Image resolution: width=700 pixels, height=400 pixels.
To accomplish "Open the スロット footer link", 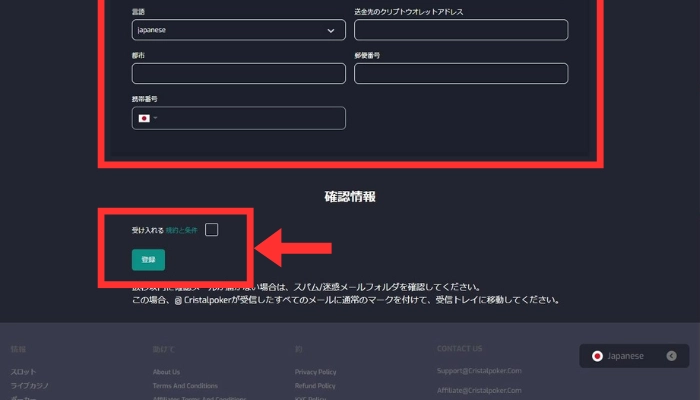I will point(24,372).
